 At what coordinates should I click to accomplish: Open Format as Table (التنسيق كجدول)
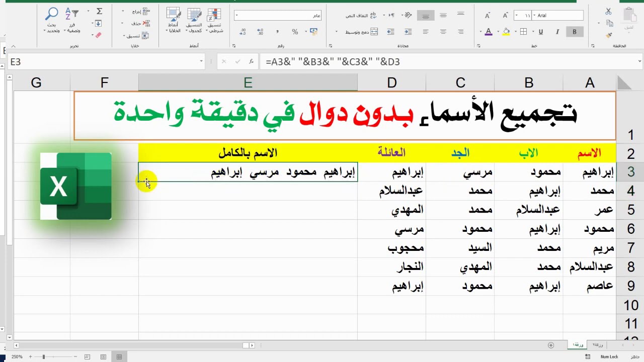pyautogui.click(x=194, y=21)
